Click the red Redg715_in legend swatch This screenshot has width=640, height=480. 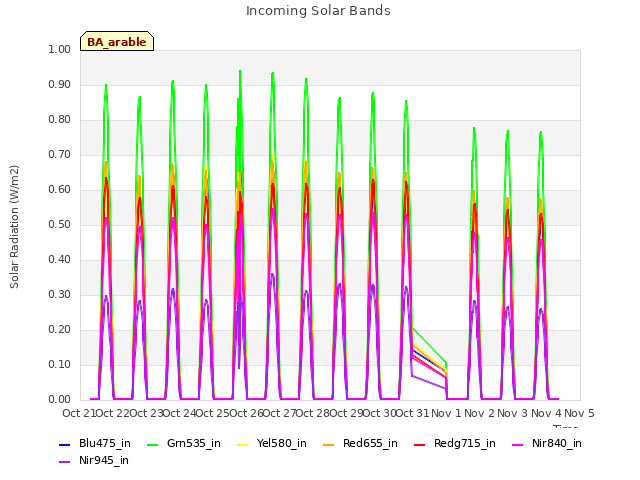click(420, 445)
